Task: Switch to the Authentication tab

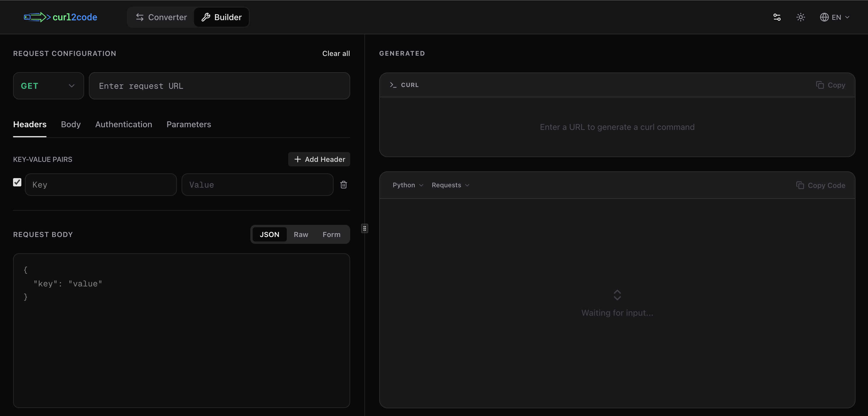Action: [123, 124]
